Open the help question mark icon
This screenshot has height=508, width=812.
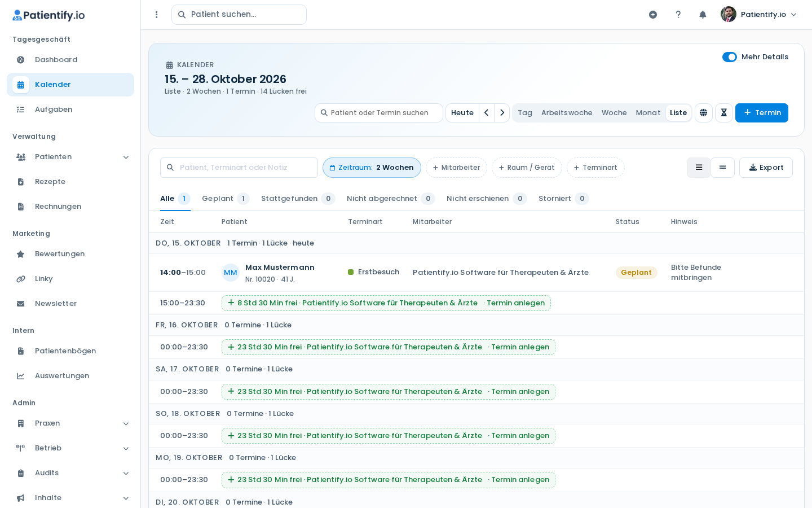point(678,15)
